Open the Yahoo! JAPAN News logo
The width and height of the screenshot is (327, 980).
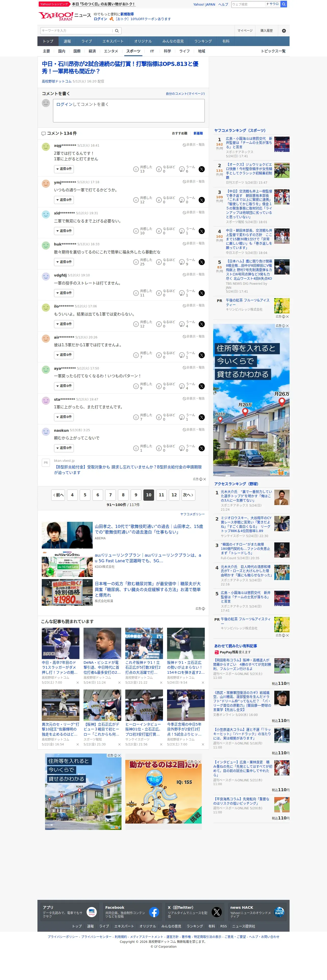pyautogui.click(x=56, y=16)
